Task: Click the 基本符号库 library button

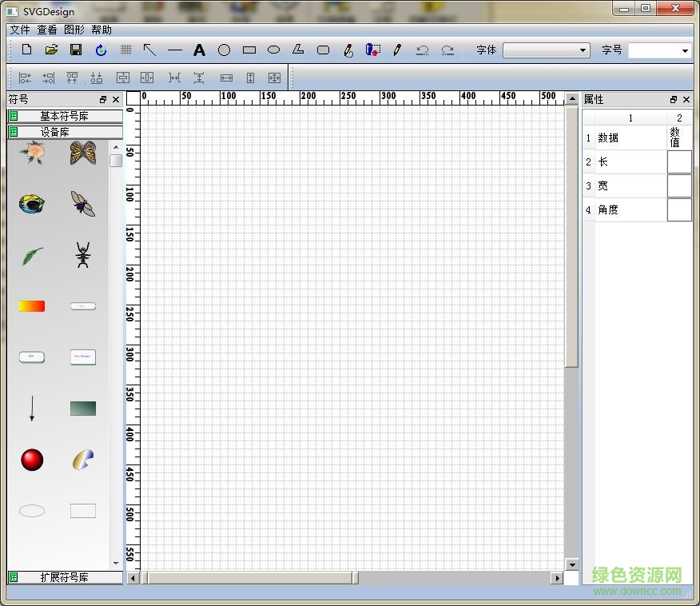Action: coord(65,116)
